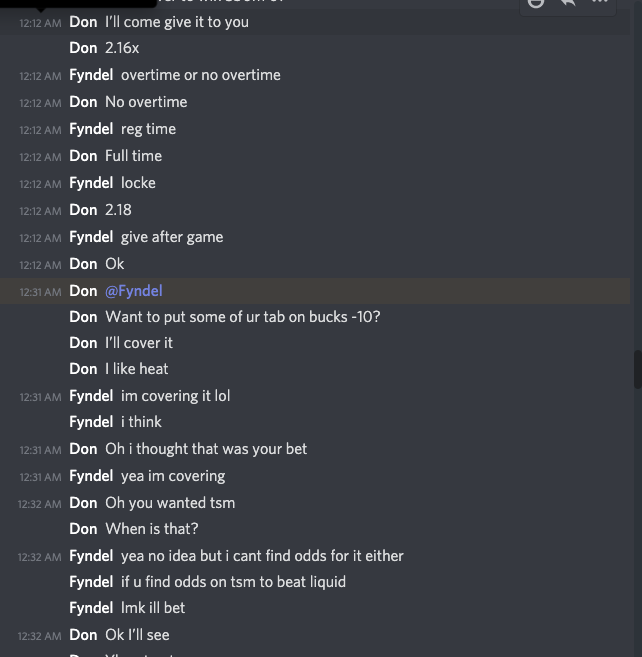Click the chat scrollbar thumb
Image resolution: width=642 pixels, height=657 pixels.
click(x=638, y=369)
